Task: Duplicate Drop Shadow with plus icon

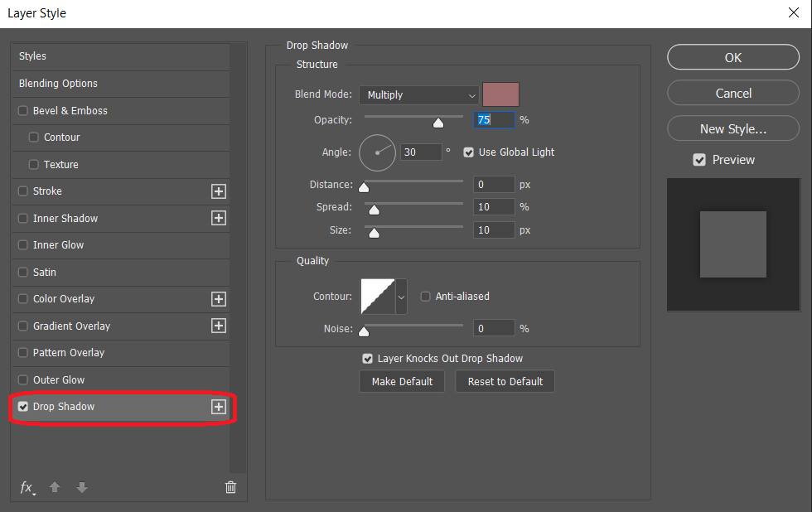Action: (x=219, y=407)
